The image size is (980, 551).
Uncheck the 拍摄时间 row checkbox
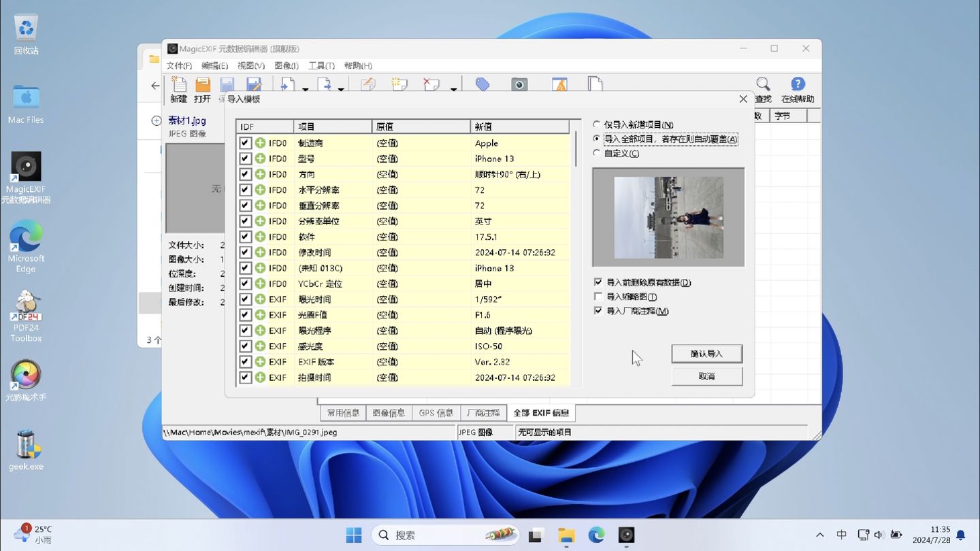tap(245, 378)
